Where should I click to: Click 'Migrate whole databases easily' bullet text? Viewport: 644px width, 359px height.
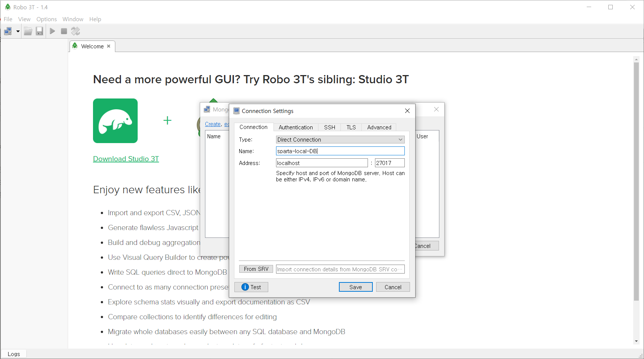pos(227,331)
